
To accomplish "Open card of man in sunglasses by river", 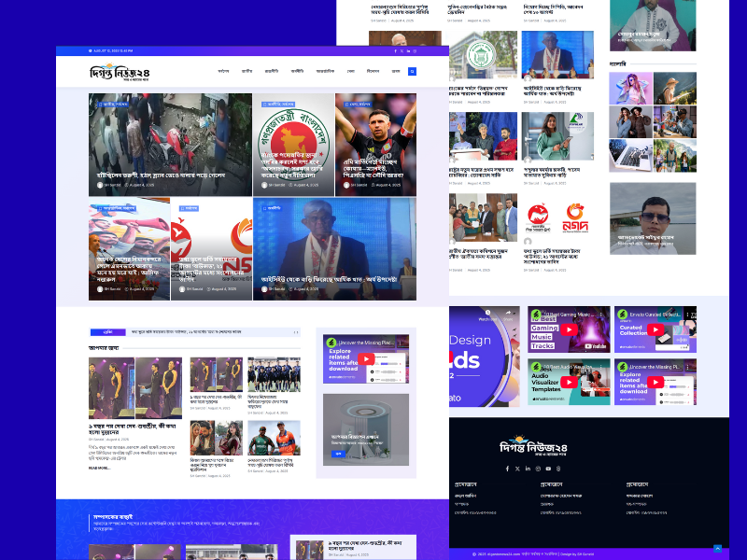I will (653, 218).
